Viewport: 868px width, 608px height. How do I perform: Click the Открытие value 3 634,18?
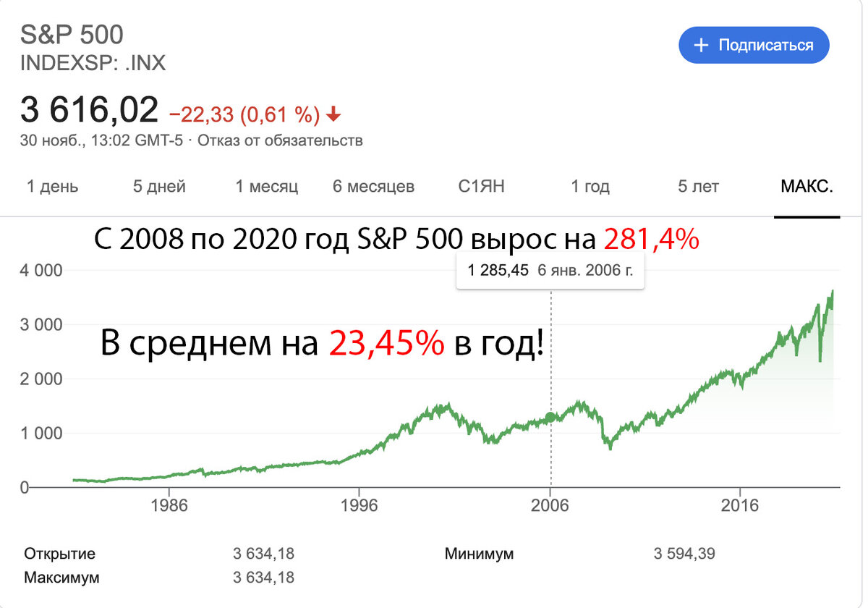(263, 553)
